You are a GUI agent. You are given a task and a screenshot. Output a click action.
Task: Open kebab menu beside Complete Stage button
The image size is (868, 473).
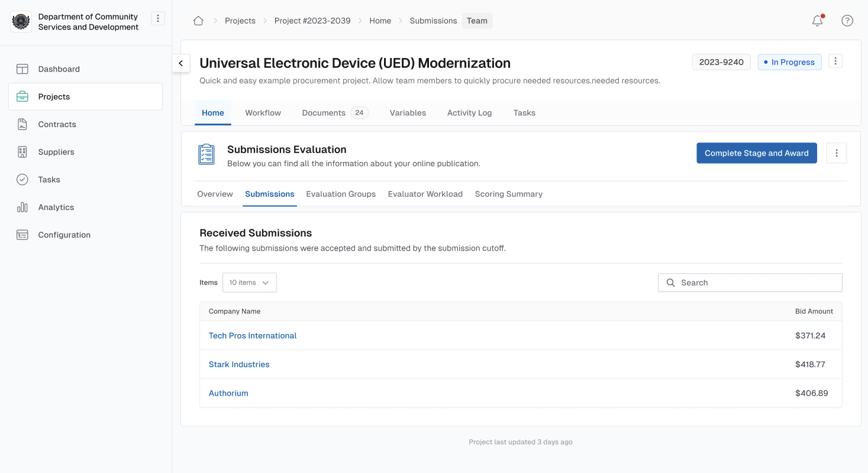click(836, 153)
